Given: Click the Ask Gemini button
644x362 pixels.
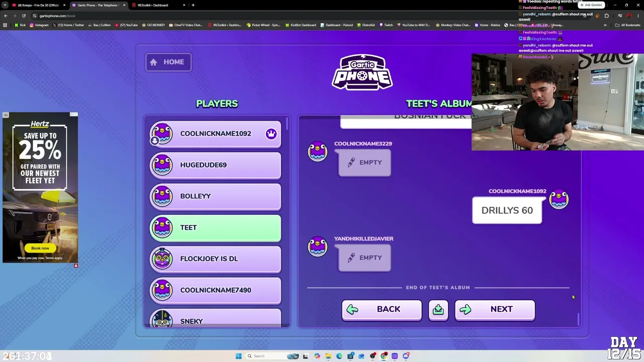Looking at the screenshot, I should pos(591,5).
